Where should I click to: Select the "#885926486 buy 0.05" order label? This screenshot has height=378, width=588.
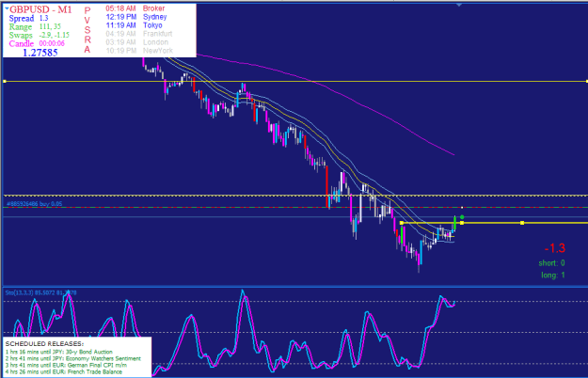[x=35, y=204]
